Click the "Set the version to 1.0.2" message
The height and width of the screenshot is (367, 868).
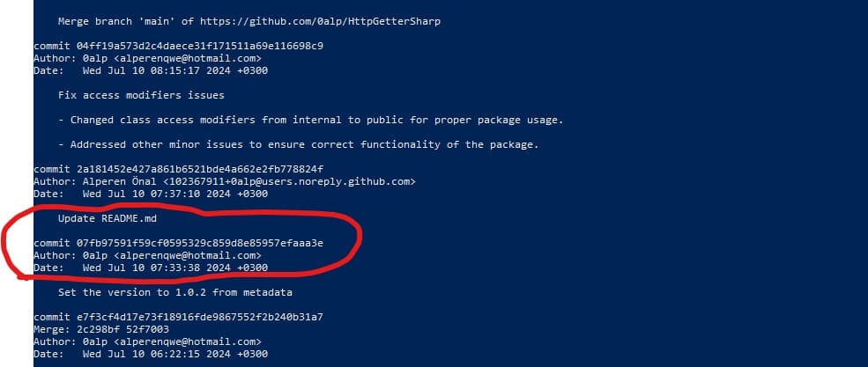pyautogui.click(x=175, y=292)
